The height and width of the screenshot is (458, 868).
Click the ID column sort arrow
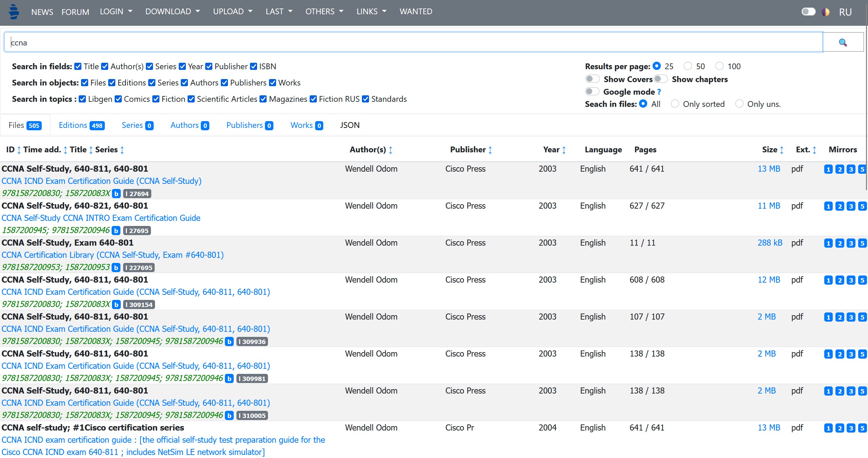coord(19,150)
